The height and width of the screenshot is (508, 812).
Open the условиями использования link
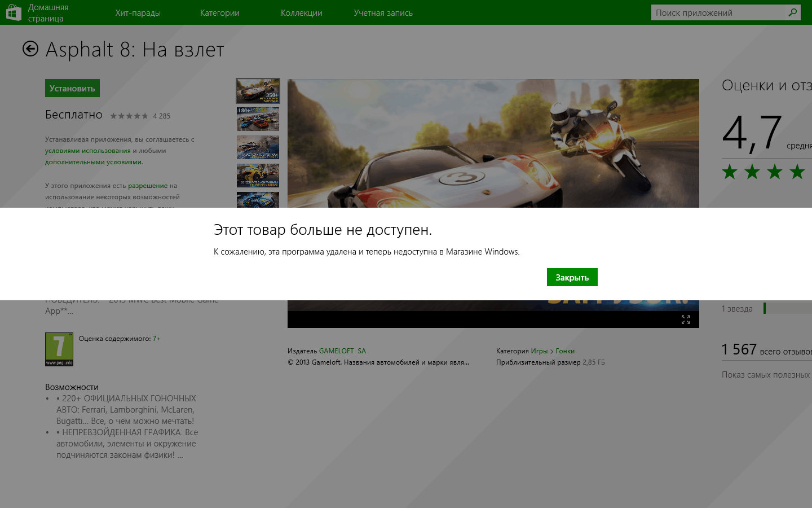point(88,151)
